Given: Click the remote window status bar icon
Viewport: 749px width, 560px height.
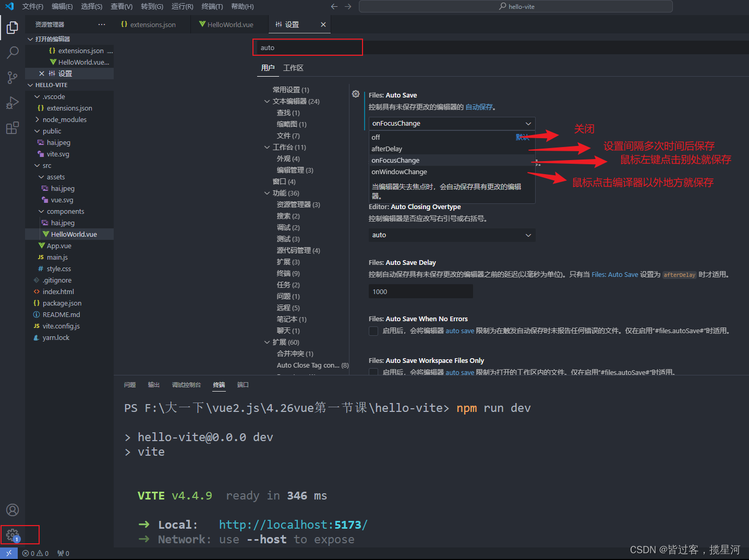Looking at the screenshot, I should tap(9, 553).
